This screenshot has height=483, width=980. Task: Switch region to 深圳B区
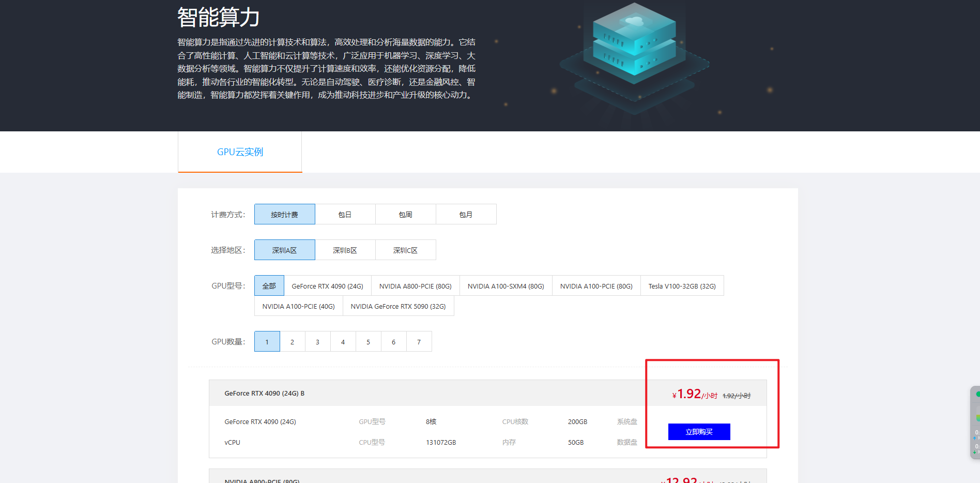(x=345, y=250)
